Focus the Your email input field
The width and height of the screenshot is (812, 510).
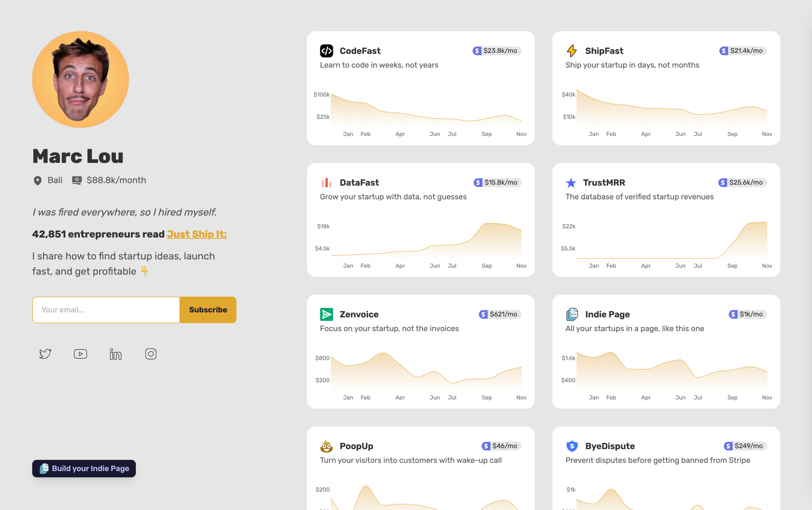coord(106,310)
